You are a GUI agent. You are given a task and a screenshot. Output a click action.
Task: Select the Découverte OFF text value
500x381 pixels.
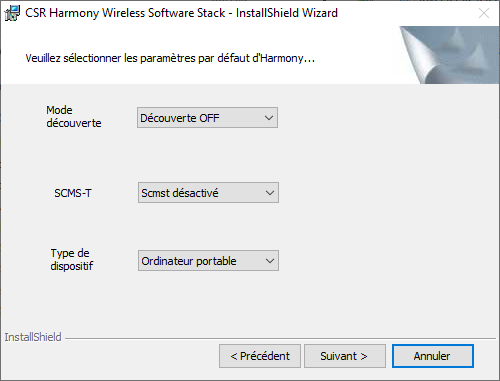(180, 118)
